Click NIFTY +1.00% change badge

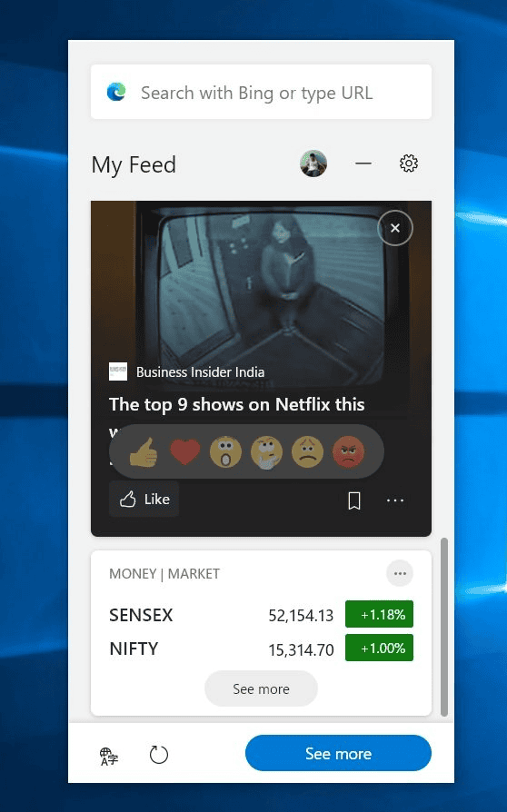[379, 648]
